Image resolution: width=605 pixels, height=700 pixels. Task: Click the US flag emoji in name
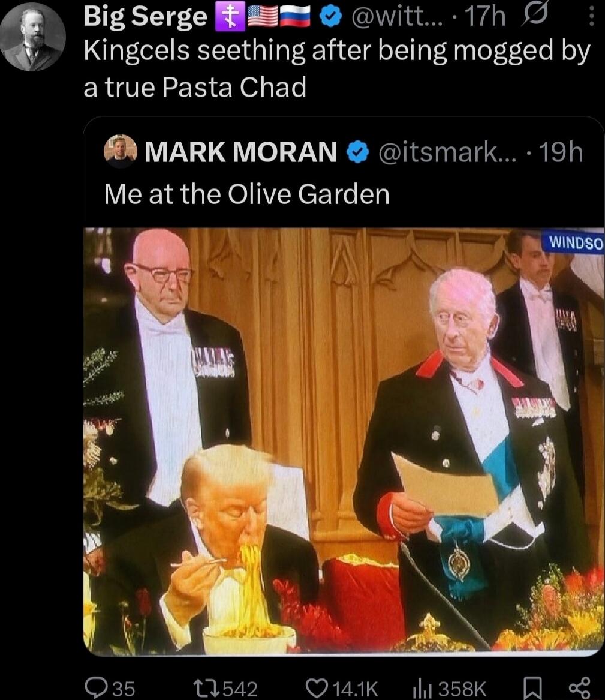[263, 17]
